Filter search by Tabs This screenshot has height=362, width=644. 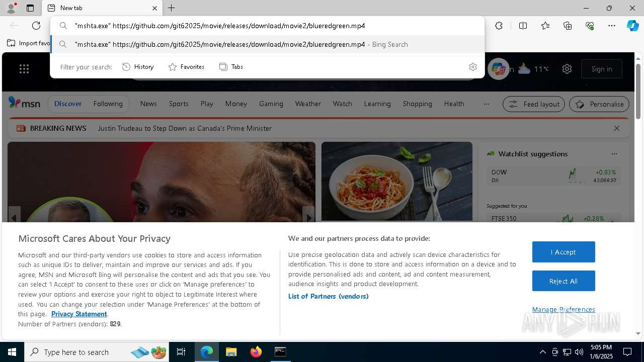coord(231,67)
